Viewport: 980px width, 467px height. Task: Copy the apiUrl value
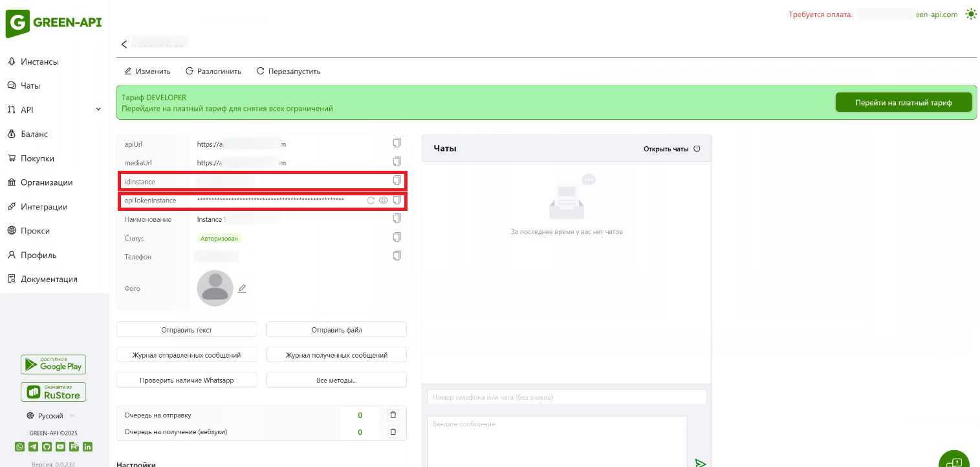click(x=397, y=143)
